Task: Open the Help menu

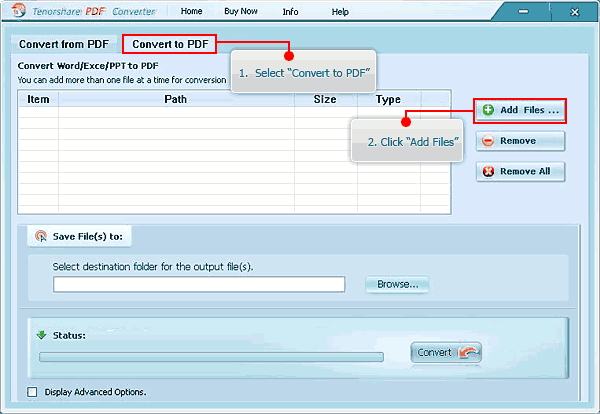Action: pos(340,12)
